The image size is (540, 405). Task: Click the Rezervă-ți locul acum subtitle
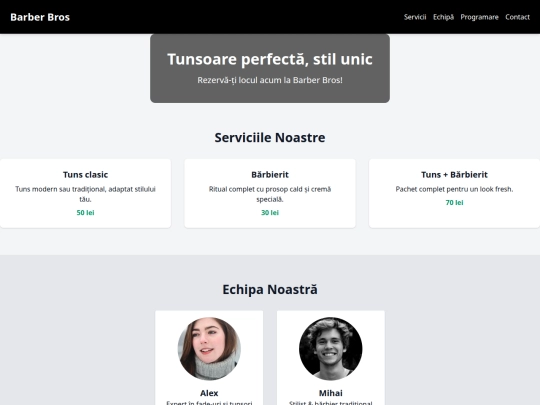point(270,80)
